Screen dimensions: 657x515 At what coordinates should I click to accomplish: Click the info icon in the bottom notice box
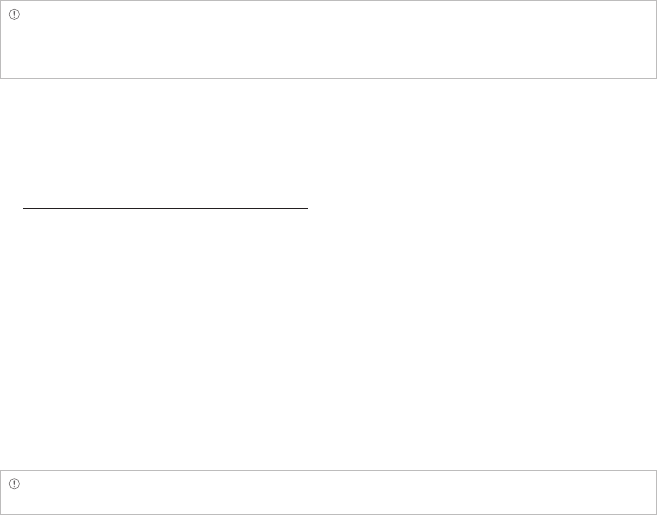(x=15, y=484)
